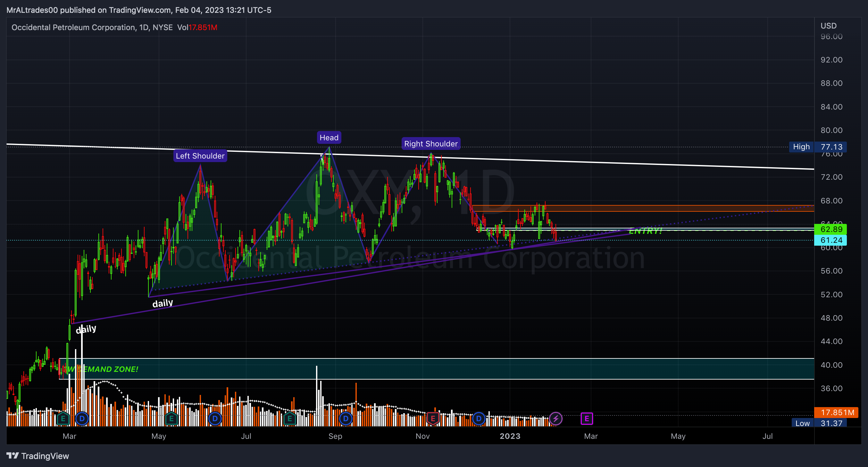Click the MrALtrades00 published header text

point(139,10)
